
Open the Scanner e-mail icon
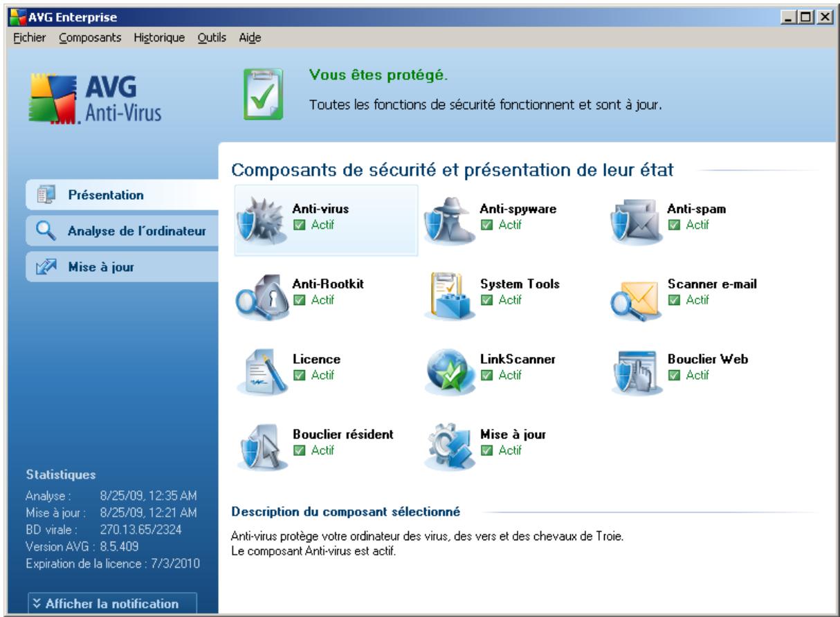pos(634,299)
